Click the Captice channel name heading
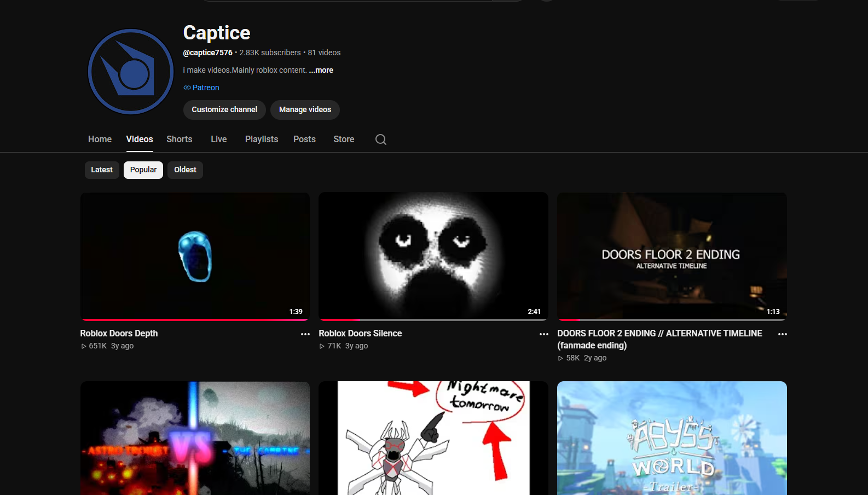 coord(217,33)
